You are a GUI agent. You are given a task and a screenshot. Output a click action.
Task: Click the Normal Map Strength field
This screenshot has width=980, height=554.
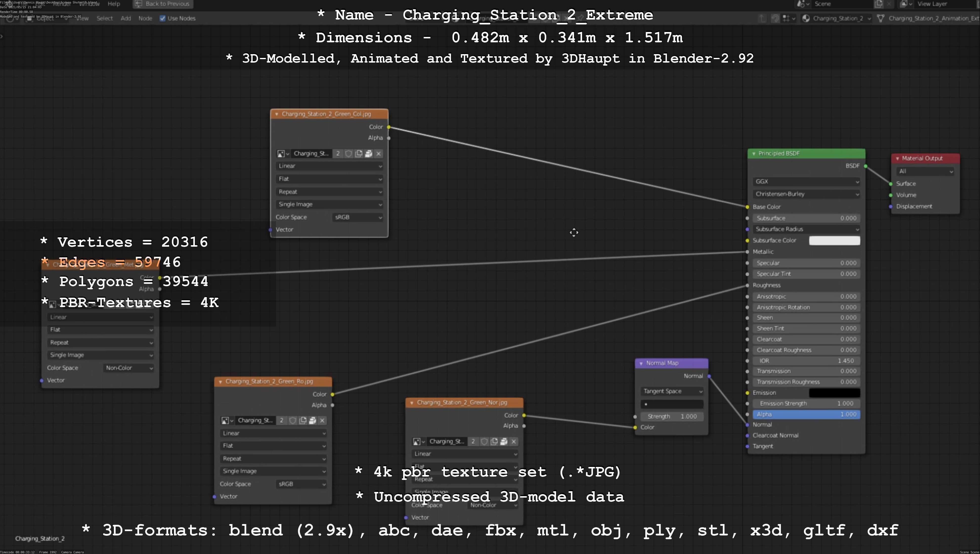tap(672, 416)
